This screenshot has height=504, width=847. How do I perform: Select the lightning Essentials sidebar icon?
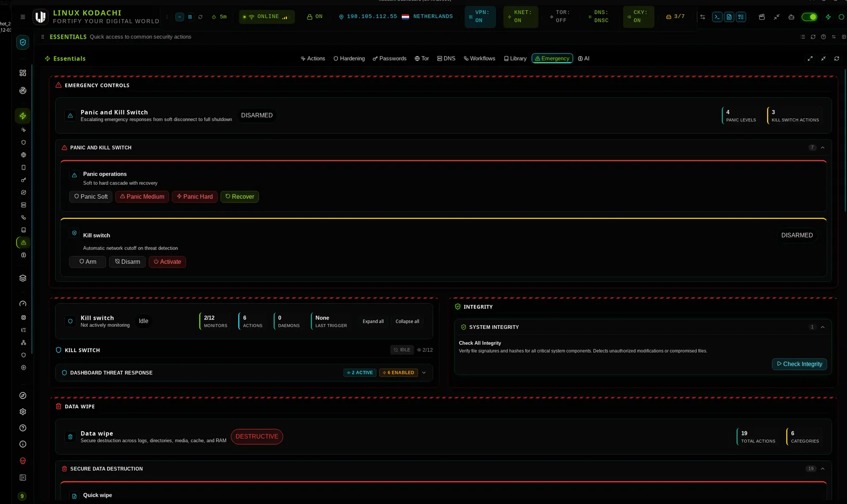click(x=23, y=116)
